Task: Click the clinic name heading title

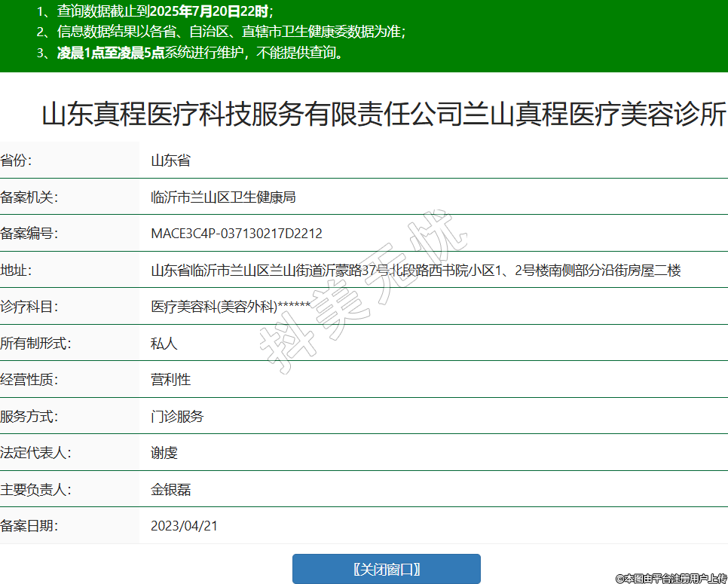Action: pos(383,116)
